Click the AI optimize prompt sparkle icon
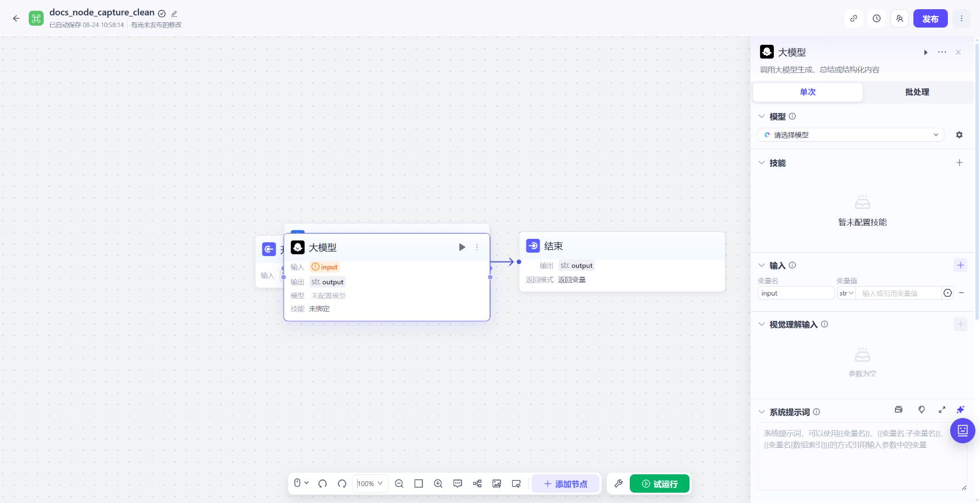 click(960, 409)
